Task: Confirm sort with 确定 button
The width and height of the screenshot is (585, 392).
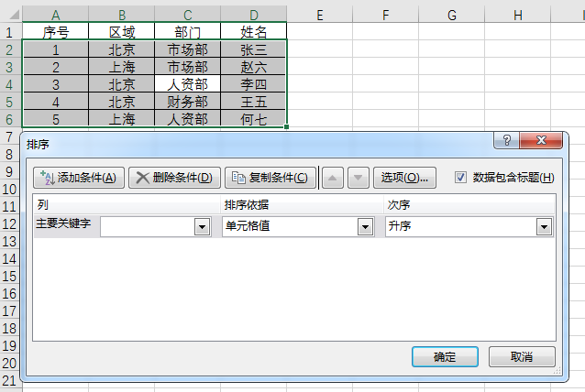Action: 445,356
